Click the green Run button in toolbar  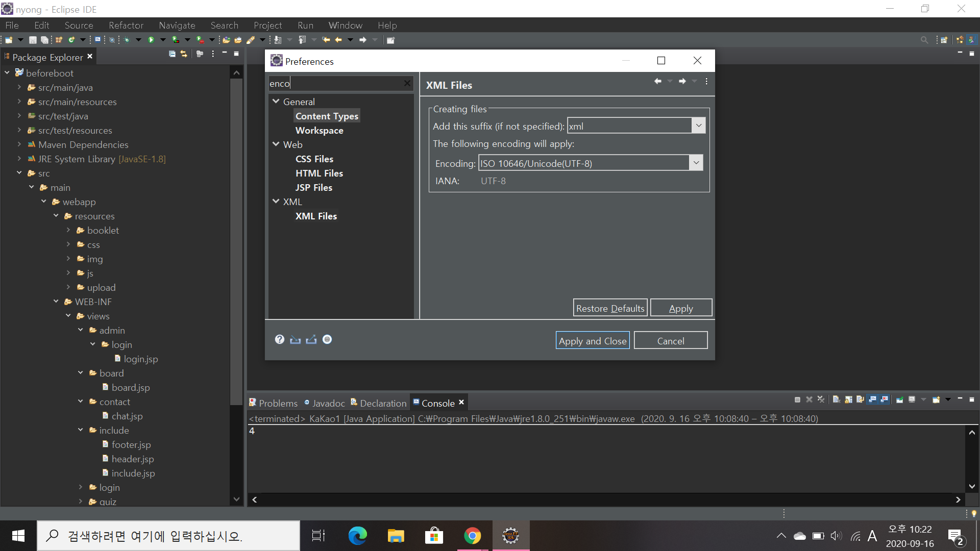point(151,40)
